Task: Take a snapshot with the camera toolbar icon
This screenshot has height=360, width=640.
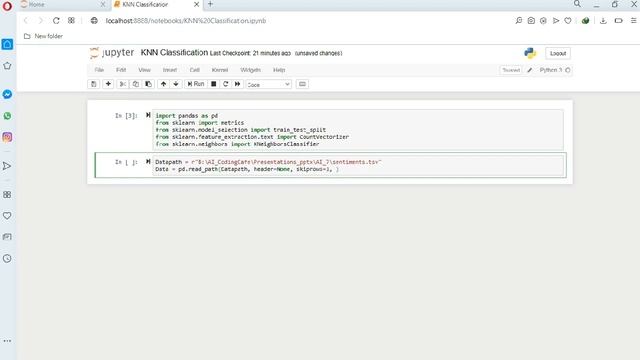Action: (531, 20)
